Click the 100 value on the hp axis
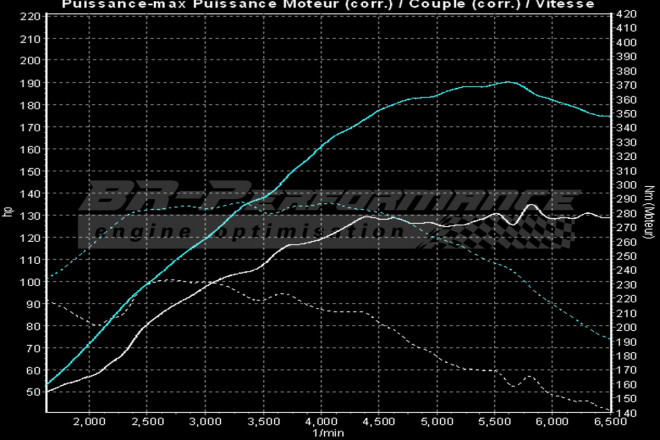This screenshot has width=660, height=440. coord(30,281)
